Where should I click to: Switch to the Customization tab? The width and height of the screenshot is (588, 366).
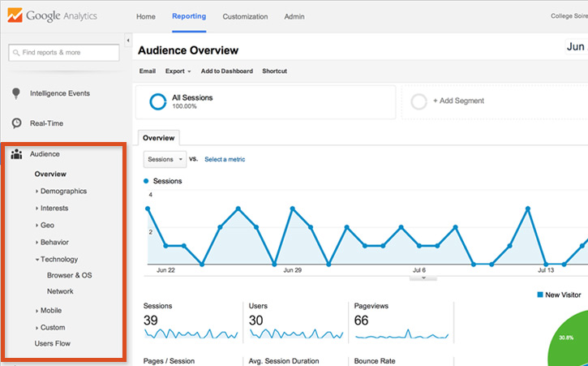click(x=245, y=16)
